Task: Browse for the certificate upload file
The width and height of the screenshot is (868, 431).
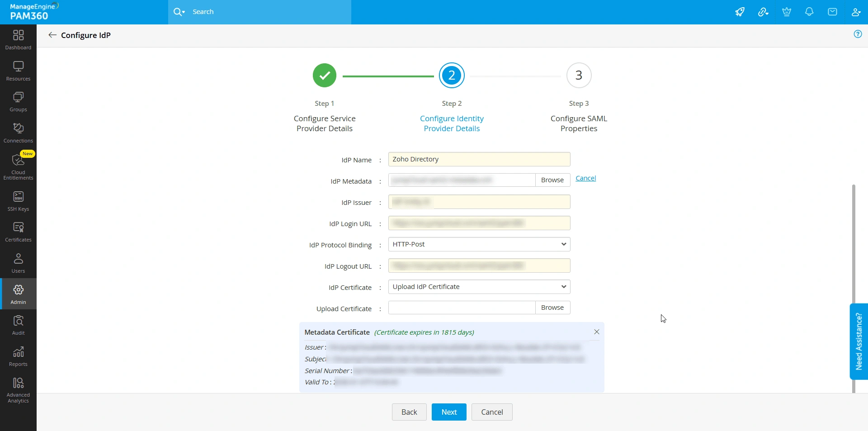Action: click(x=552, y=308)
